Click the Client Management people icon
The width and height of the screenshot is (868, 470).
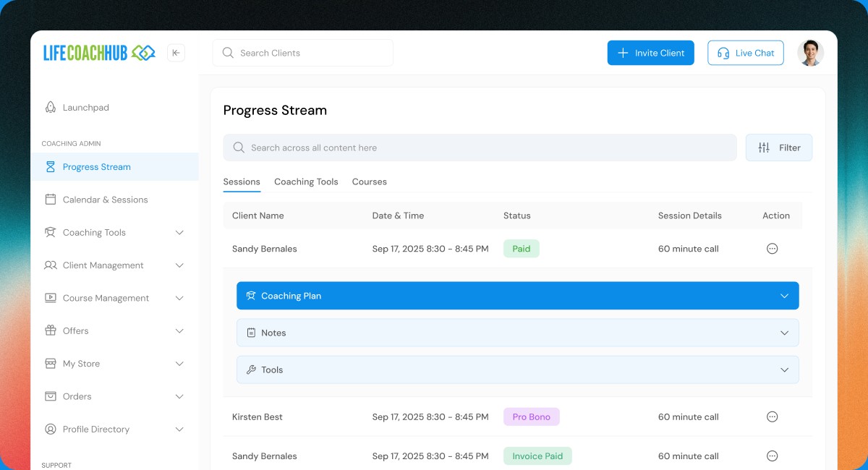pyautogui.click(x=51, y=265)
